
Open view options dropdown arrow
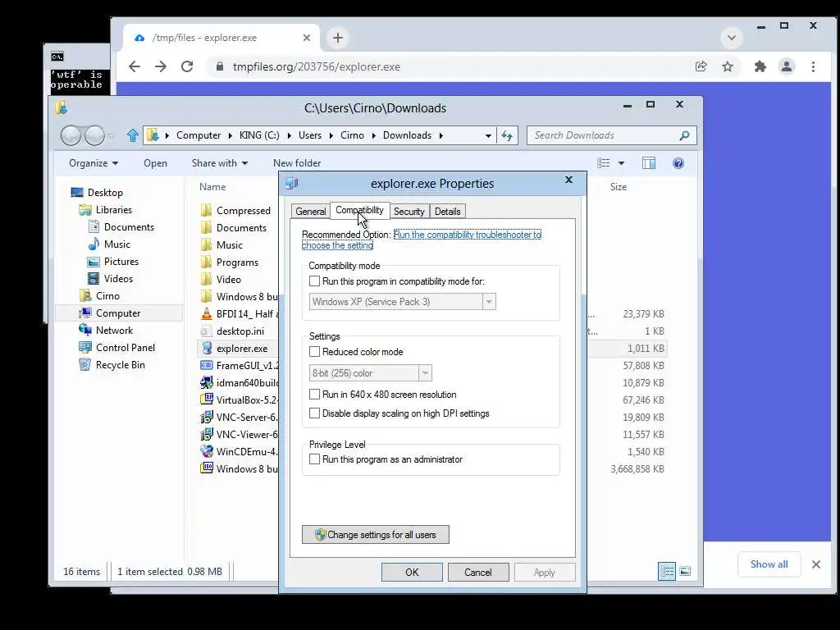(622, 163)
